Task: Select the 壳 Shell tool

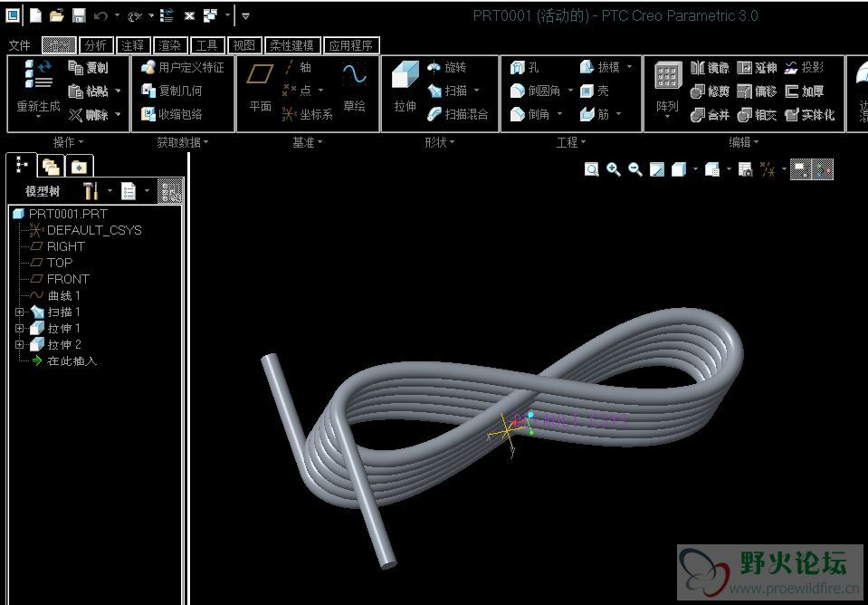Action: 595,91
